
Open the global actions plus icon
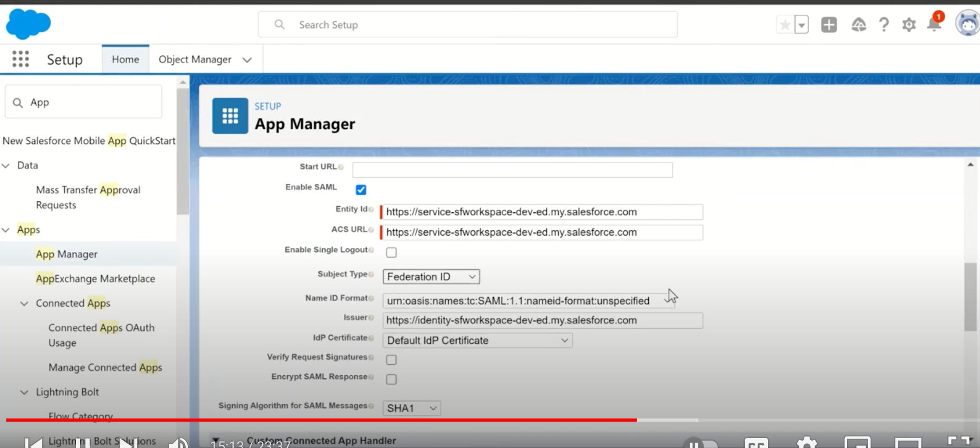[829, 25]
